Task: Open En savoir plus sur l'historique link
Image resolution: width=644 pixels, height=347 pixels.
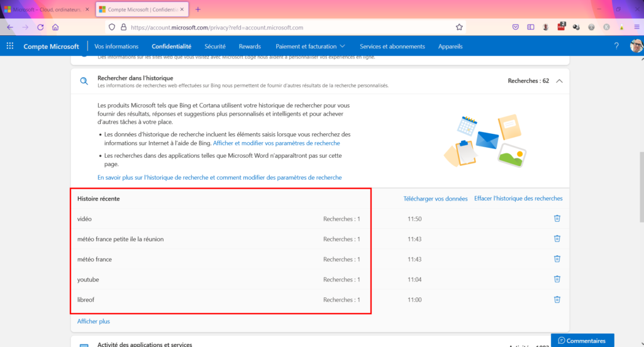Action: (219, 177)
